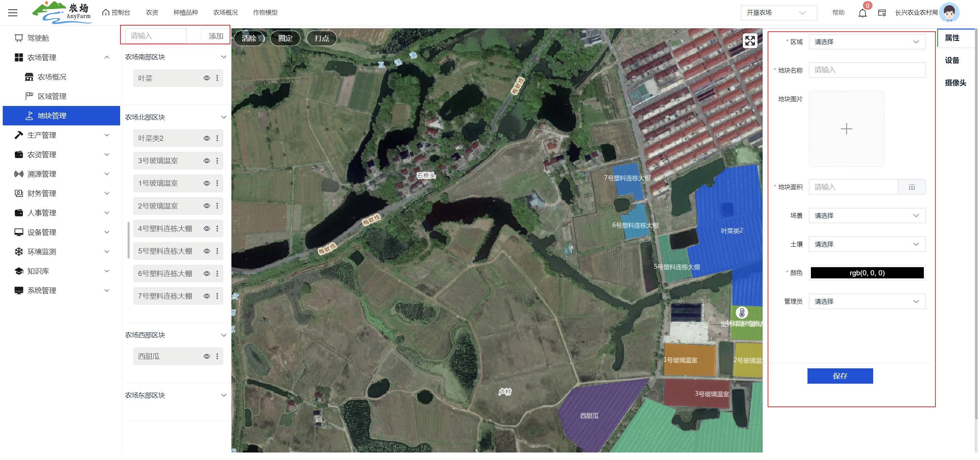Collapse the 农场北部区块 group
The width and height of the screenshot is (980, 460).
[224, 117]
